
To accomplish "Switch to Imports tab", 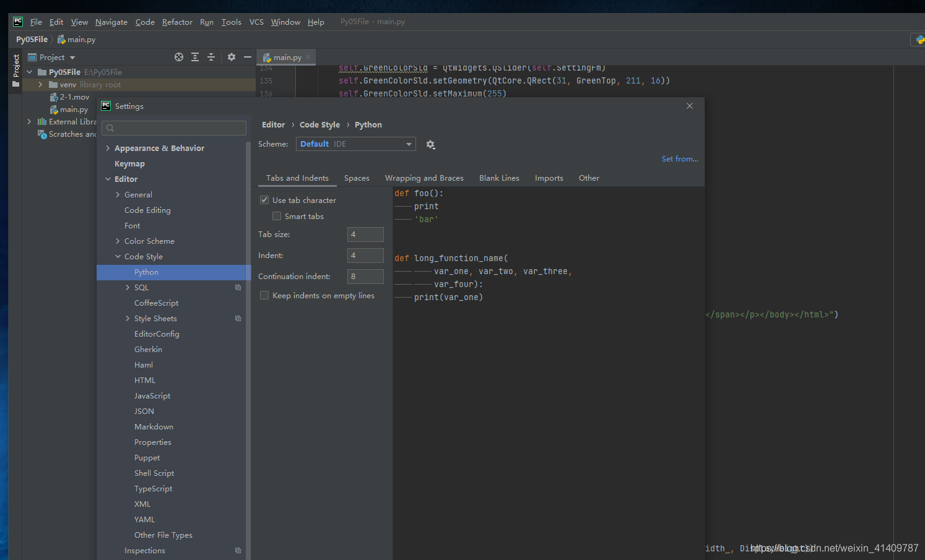I will point(549,178).
